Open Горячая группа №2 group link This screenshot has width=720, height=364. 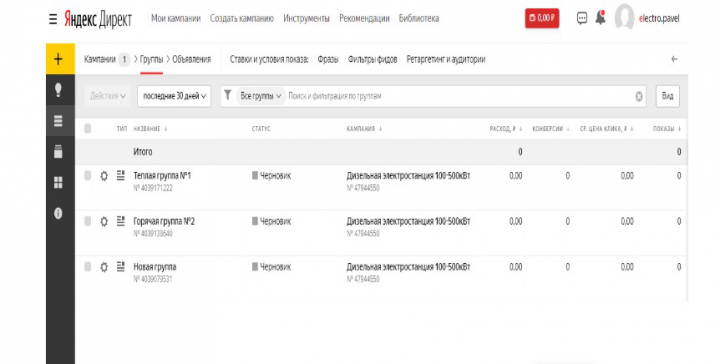tap(164, 221)
